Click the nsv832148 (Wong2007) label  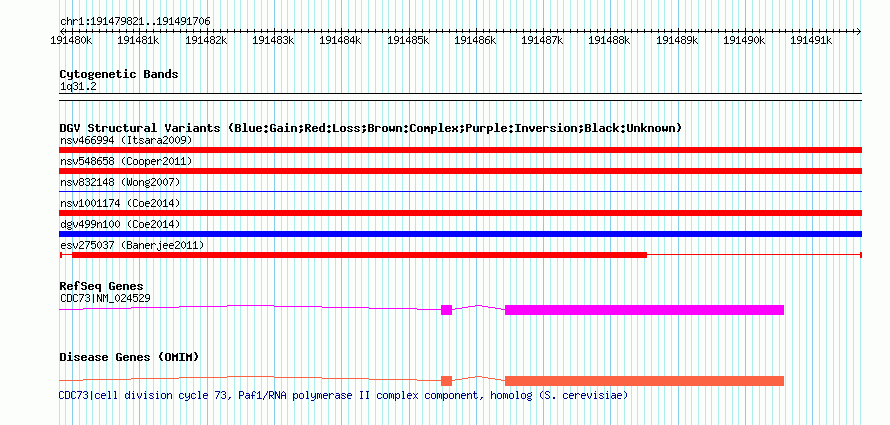pos(120,182)
